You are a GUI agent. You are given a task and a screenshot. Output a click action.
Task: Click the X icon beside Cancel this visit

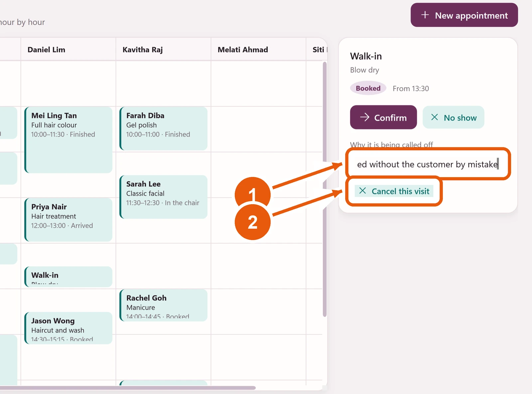362,191
